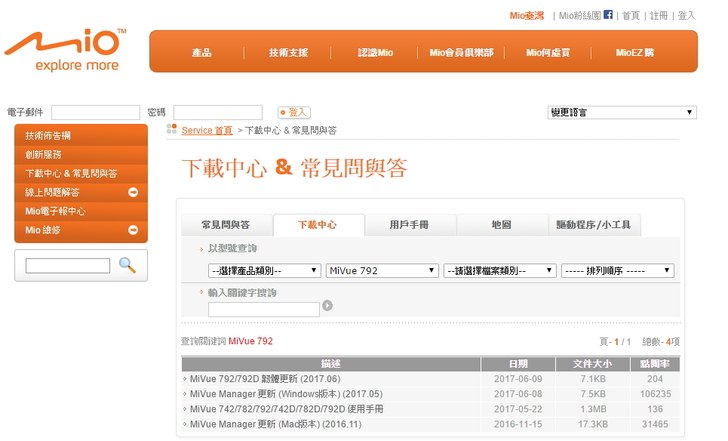Click the 電子郵件 email input field

[96, 113]
